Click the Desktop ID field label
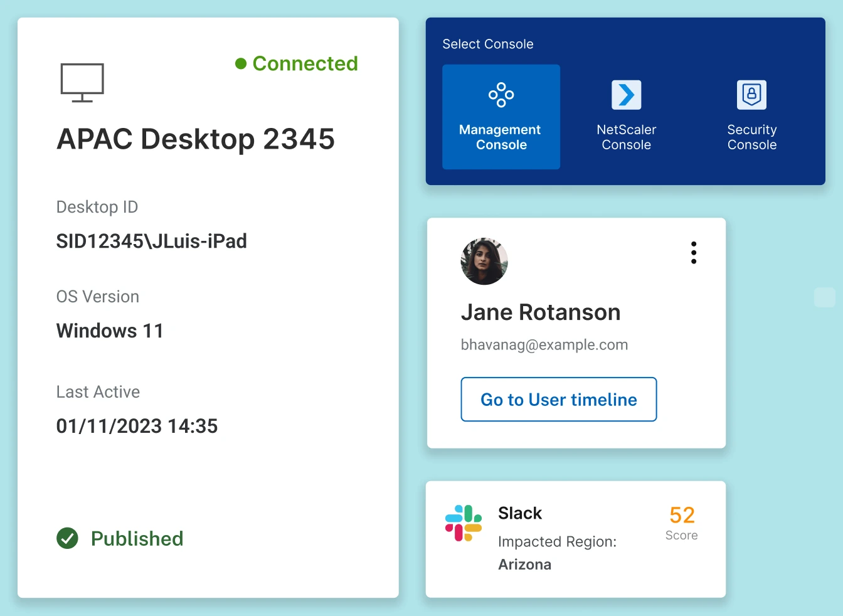 point(97,207)
